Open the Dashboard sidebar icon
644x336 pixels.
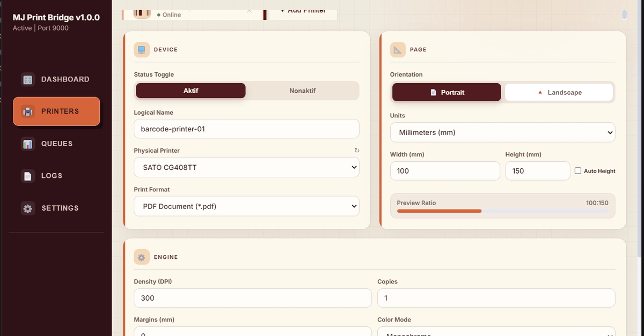coord(28,79)
